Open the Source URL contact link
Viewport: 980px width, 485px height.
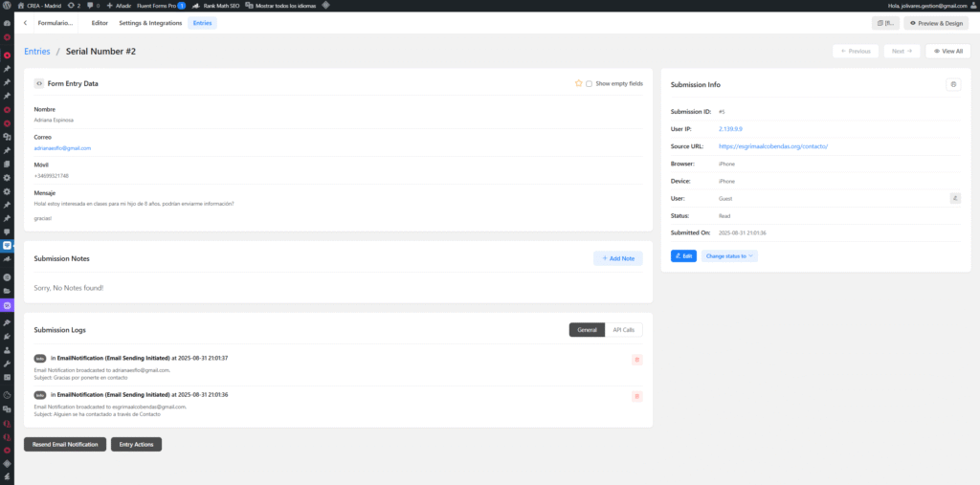[x=772, y=146]
